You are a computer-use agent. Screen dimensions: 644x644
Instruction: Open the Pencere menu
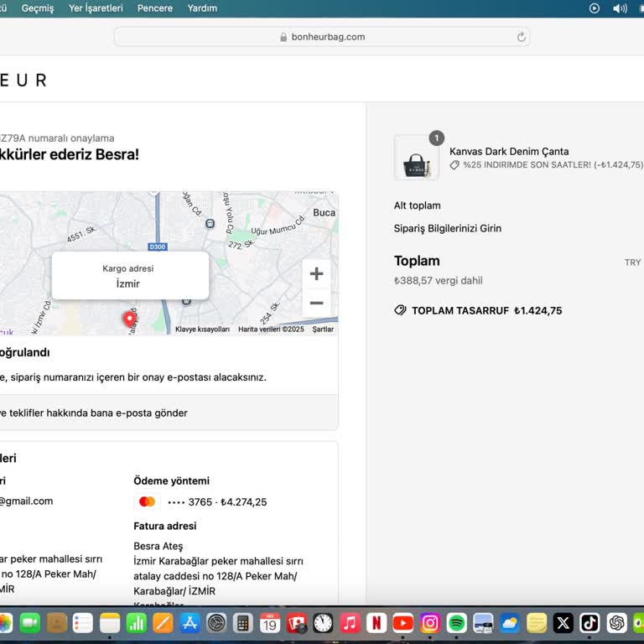(155, 8)
